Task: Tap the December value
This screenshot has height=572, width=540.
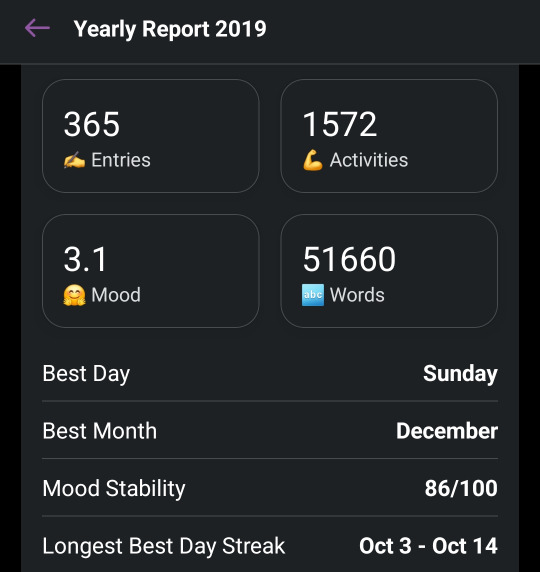Action: click(x=447, y=431)
